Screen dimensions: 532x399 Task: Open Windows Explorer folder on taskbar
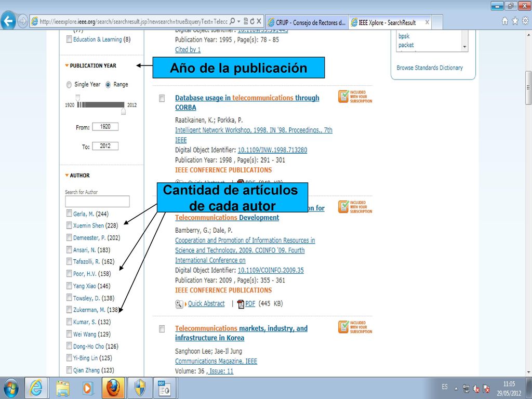click(x=63, y=388)
